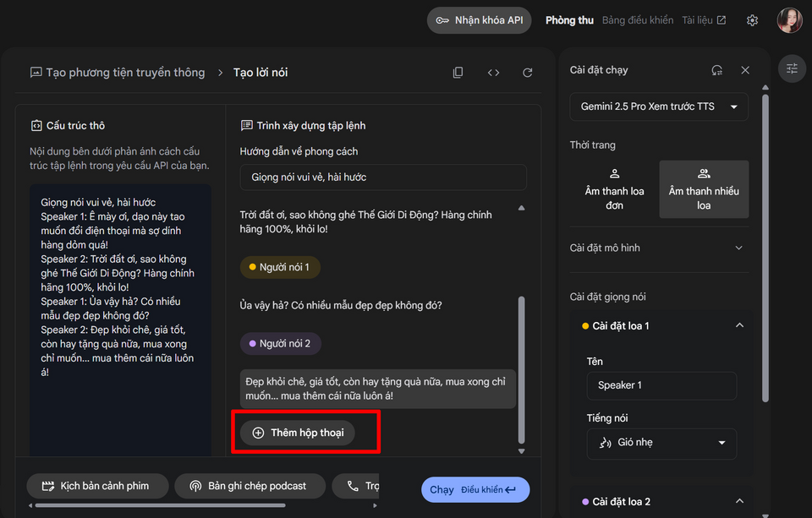The width and height of the screenshot is (812, 518).
Task: Close the Cài đặt chạy panel
Action: coord(745,70)
